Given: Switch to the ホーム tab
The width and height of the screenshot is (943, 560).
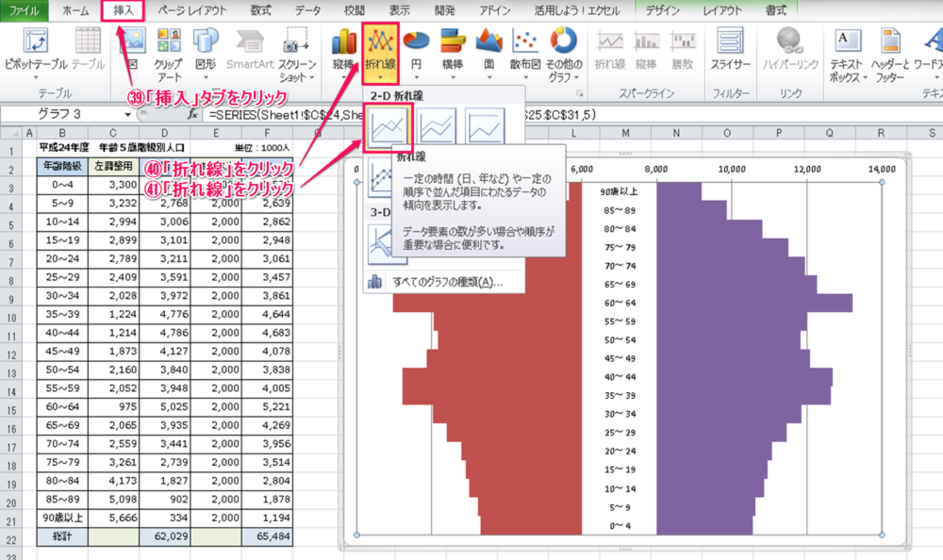Looking at the screenshot, I should coord(75,10).
